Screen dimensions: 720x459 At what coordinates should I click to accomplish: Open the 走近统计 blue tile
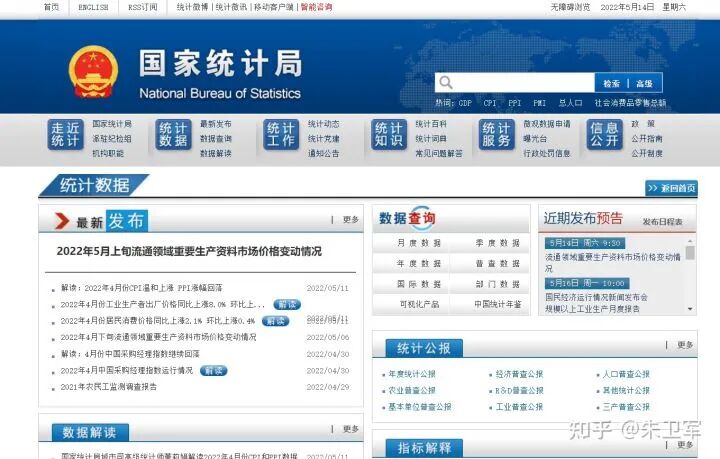tap(65, 134)
